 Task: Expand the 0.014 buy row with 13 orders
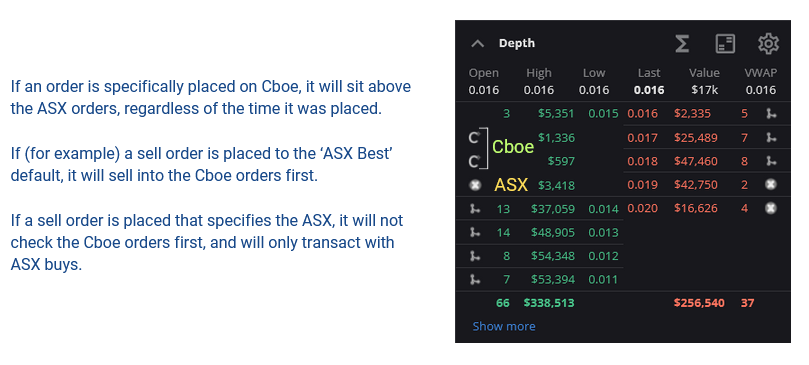[x=476, y=209]
